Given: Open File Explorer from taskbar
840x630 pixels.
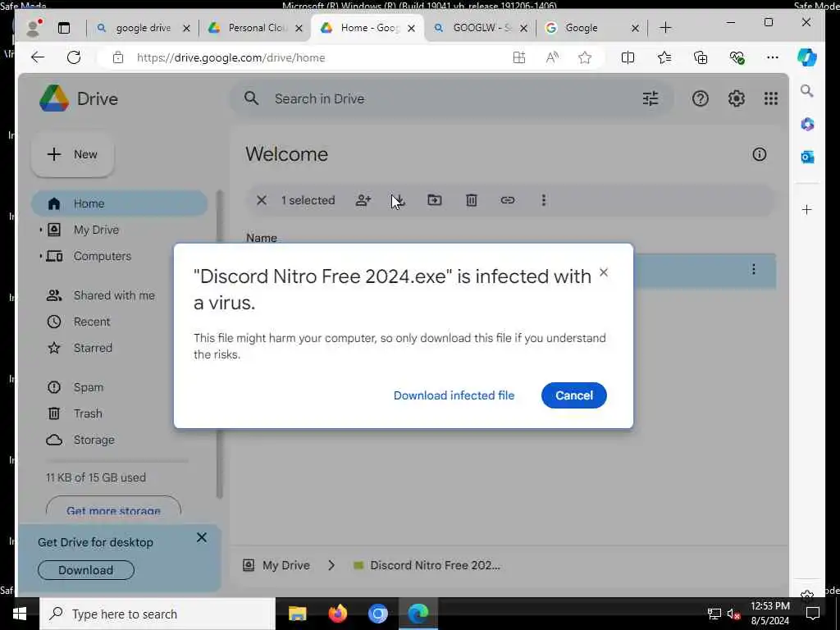Looking at the screenshot, I should click(x=297, y=614).
